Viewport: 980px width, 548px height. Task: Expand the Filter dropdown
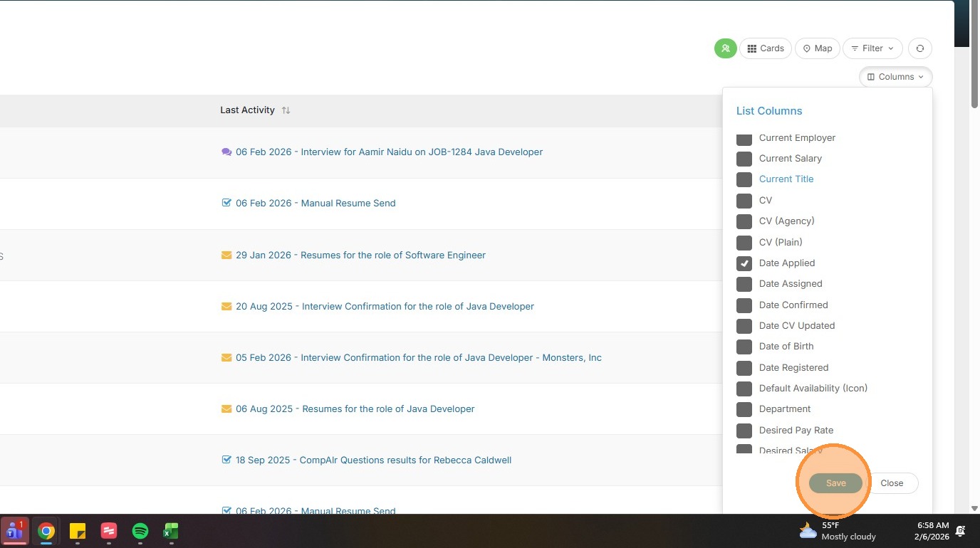(872, 48)
